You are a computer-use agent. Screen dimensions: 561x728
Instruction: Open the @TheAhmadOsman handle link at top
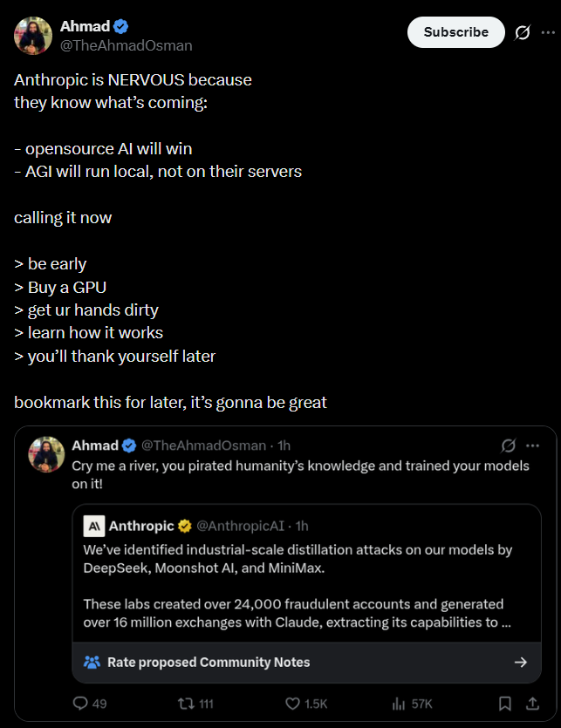click(126, 45)
